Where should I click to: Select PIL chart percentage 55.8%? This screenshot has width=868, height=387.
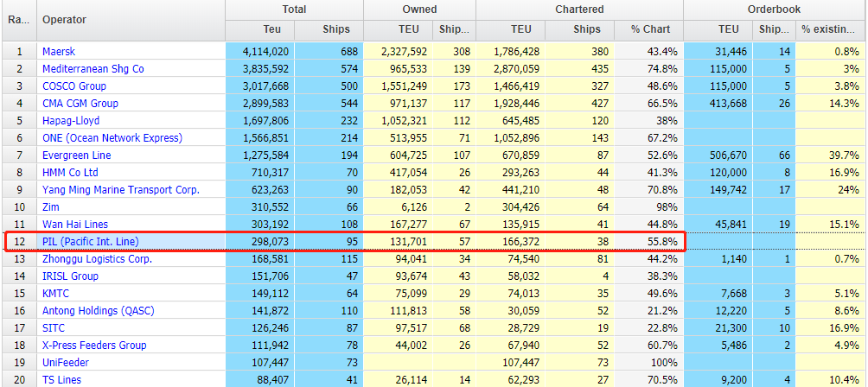coord(662,242)
